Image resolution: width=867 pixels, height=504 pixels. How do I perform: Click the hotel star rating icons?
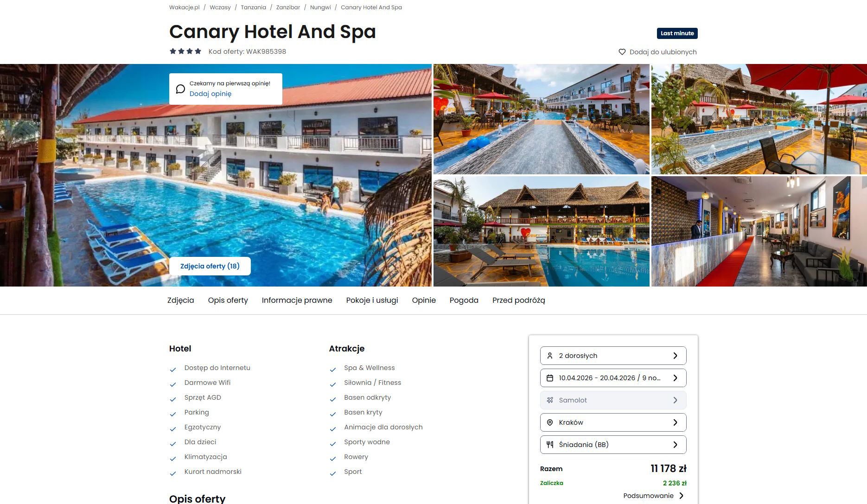185,51
